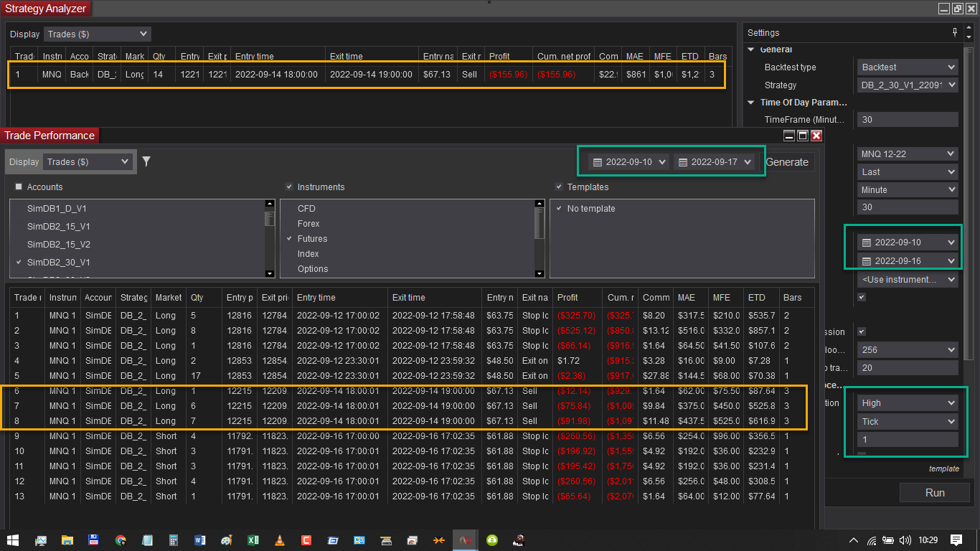The height and width of the screenshot is (551, 980).
Task: Open the Backtest type dropdown
Action: coord(908,67)
